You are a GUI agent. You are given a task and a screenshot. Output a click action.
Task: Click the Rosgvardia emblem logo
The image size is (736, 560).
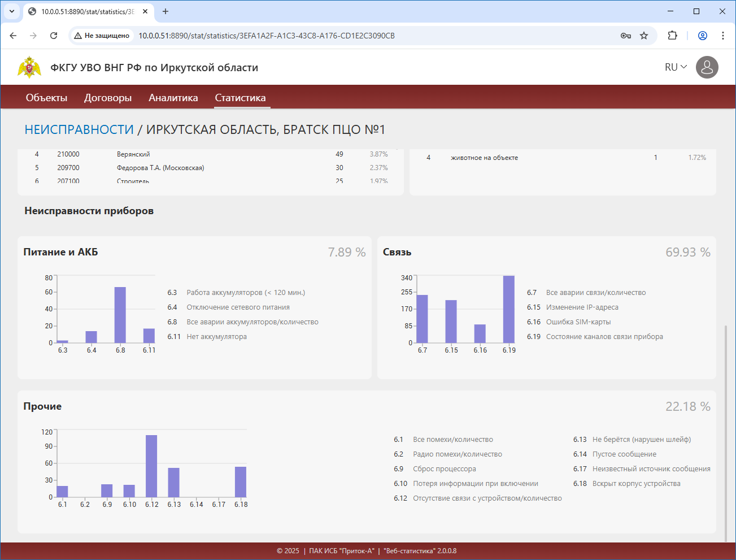29,67
